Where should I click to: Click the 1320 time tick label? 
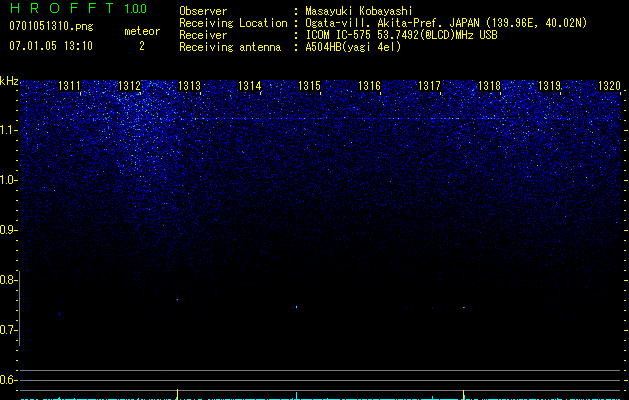pyautogui.click(x=609, y=86)
